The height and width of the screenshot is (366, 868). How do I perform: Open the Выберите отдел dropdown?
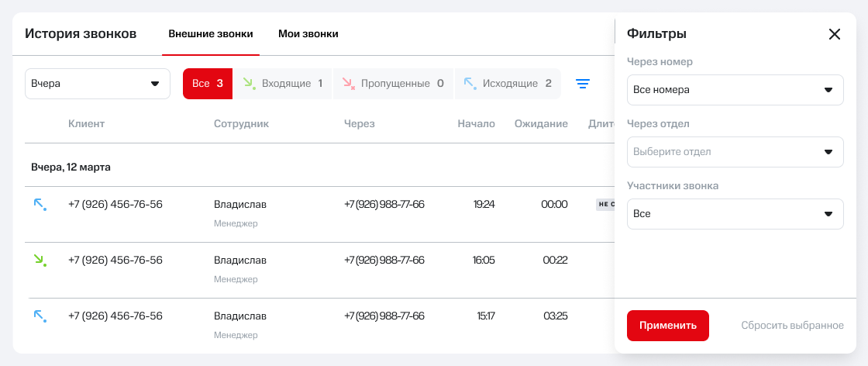point(735,152)
